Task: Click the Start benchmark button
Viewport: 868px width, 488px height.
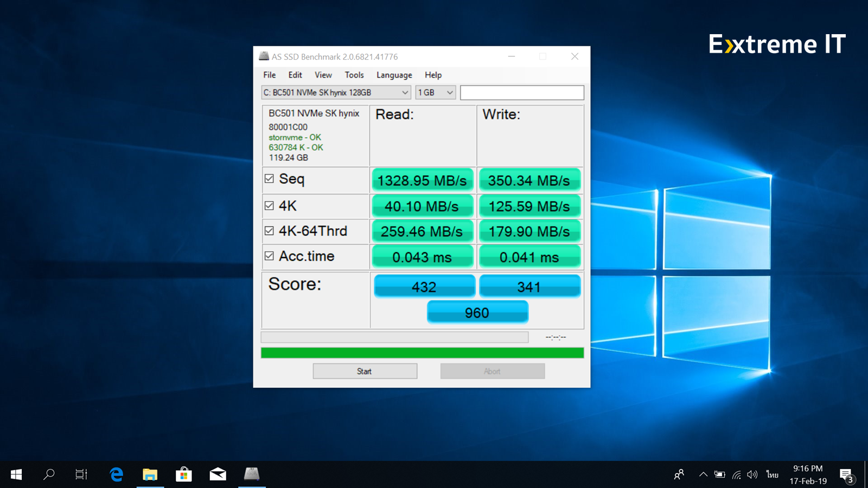Action: [365, 371]
